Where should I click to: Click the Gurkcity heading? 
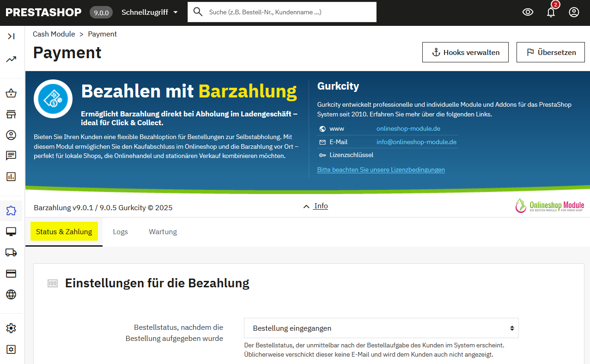[338, 86]
